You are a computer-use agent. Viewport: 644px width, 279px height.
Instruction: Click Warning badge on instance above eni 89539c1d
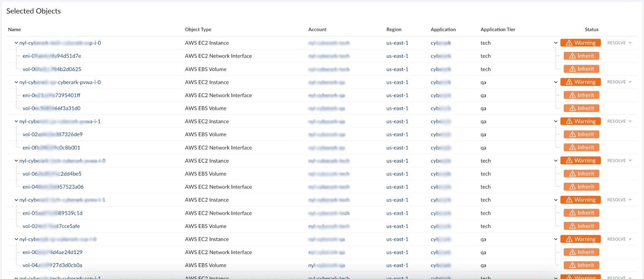click(580, 200)
